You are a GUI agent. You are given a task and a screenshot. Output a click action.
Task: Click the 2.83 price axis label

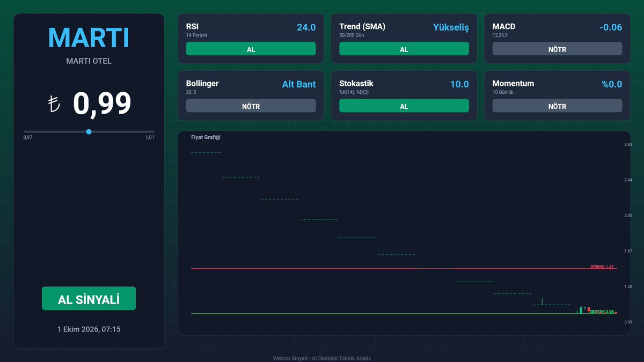click(628, 145)
